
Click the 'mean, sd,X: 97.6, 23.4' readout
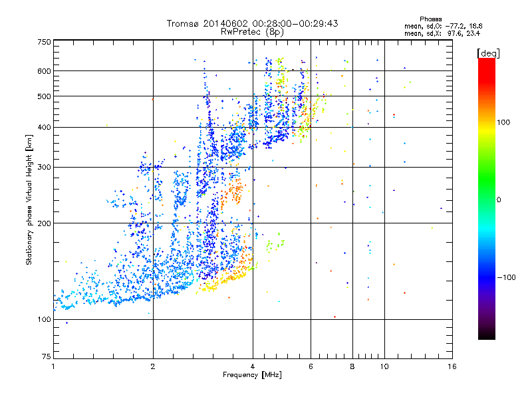pos(442,33)
